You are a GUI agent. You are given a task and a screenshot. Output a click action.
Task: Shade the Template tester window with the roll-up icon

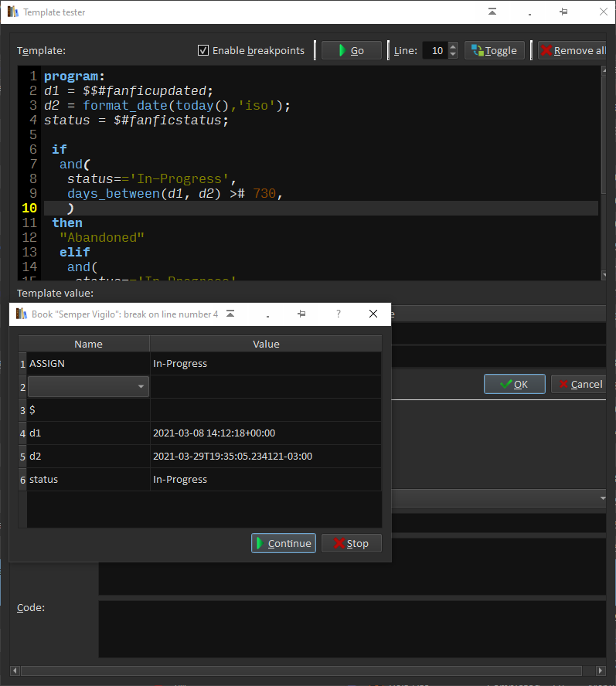point(492,12)
